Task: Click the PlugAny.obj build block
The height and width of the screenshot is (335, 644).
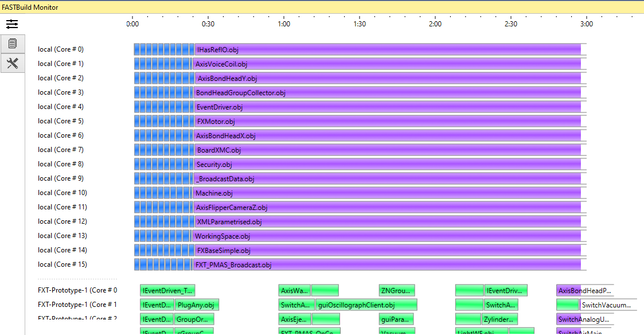Action: [197, 305]
